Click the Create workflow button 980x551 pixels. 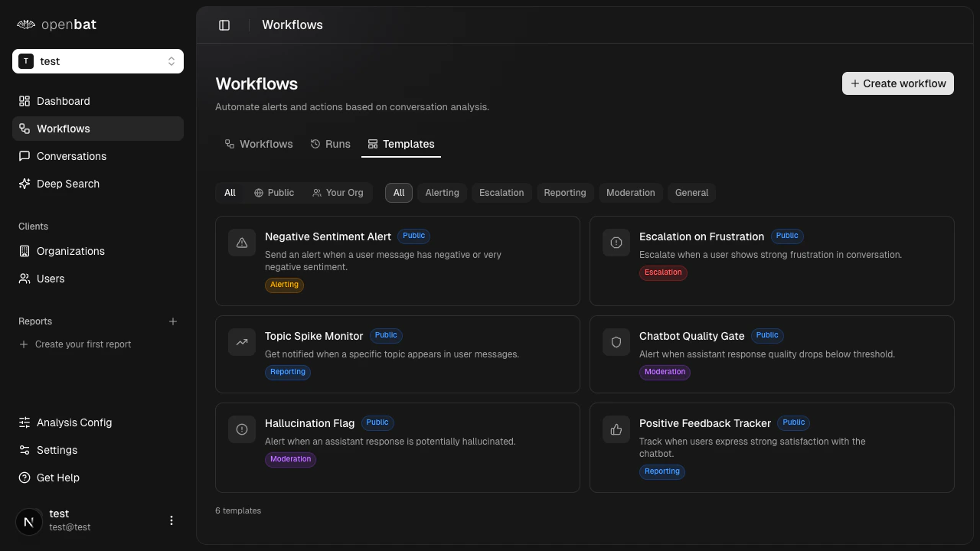pos(897,83)
